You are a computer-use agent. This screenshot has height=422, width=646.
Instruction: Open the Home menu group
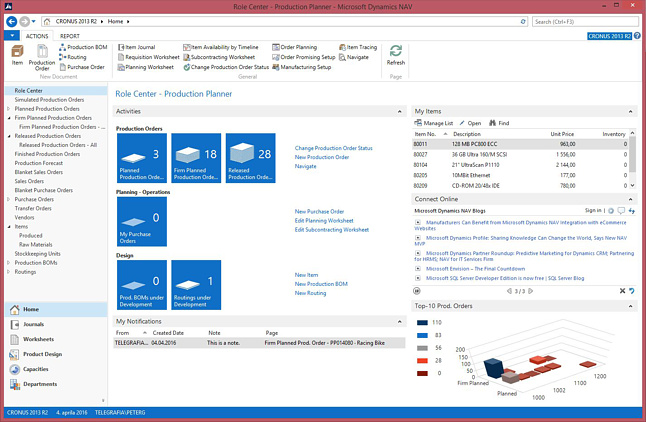tap(56, 309)
